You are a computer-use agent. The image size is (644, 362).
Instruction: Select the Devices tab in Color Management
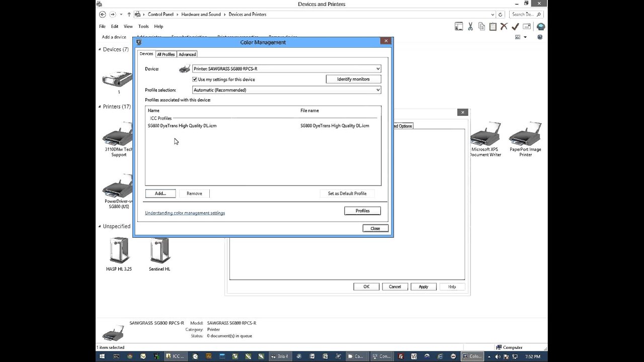pyautogui.click(x=146, y=54)
